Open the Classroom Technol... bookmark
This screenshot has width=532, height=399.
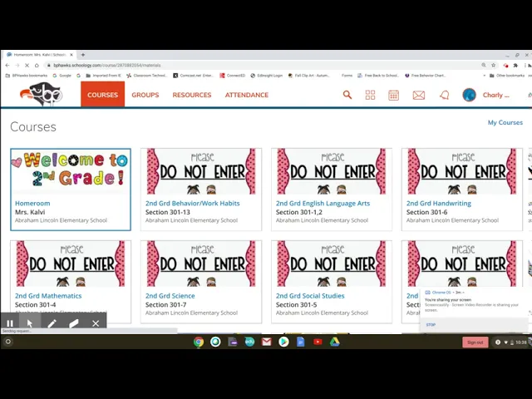tap(146, 76)
